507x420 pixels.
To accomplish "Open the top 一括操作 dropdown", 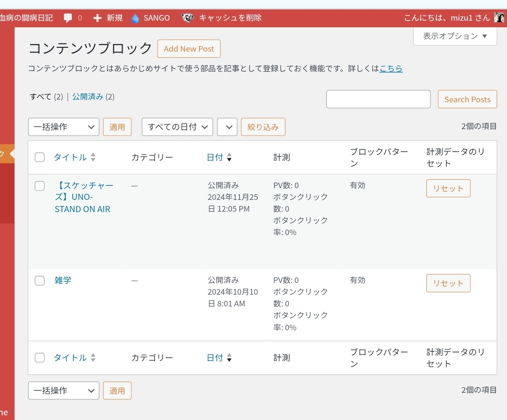I will [x=64, y=127].
